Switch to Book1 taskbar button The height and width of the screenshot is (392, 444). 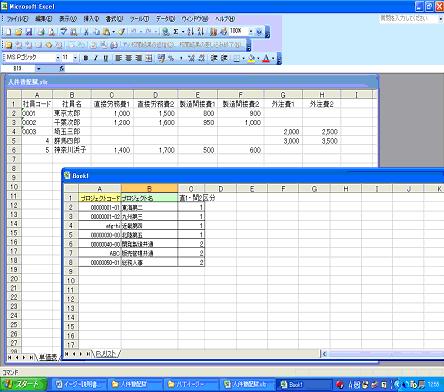point(305,384)
